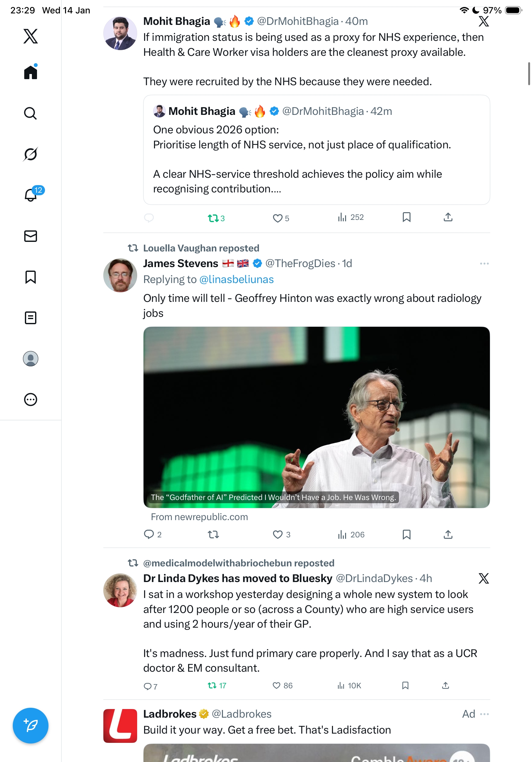Like Dr Linda Dykes' workshop post
The height and width of the screenshot is (762, 532).
(x=277, y=686)
